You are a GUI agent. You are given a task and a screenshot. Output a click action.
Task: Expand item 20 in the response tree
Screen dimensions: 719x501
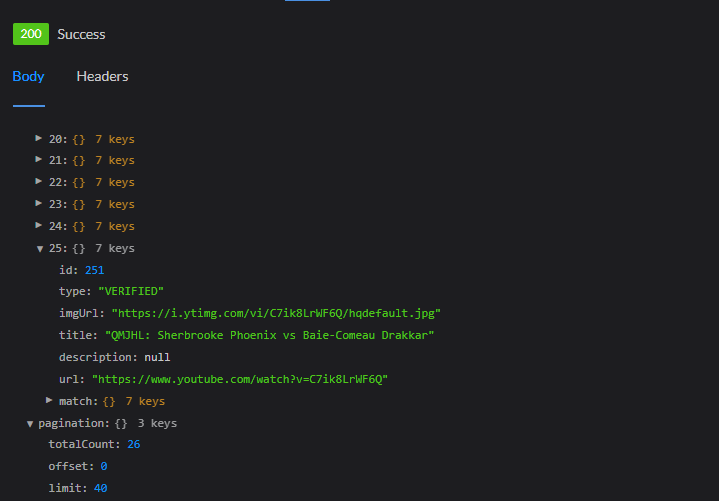tap(39, 138)
